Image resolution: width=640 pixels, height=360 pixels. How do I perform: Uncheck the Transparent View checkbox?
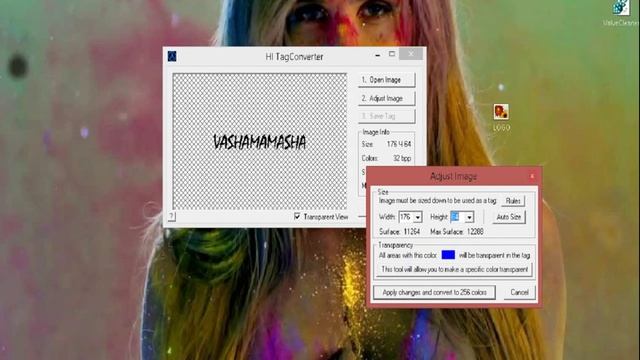pos(297,216)
